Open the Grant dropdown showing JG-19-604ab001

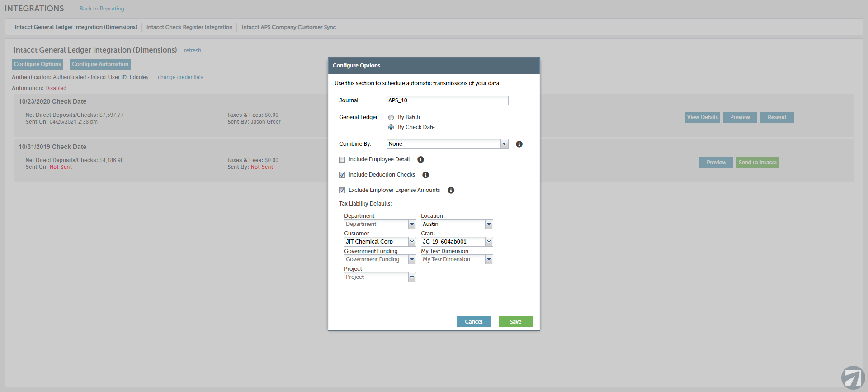tap(457, 242)
